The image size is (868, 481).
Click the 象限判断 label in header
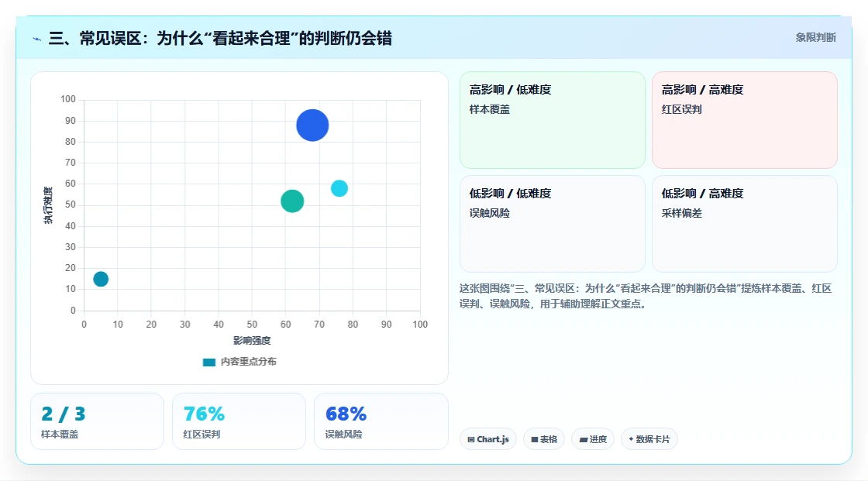[815, 38]
